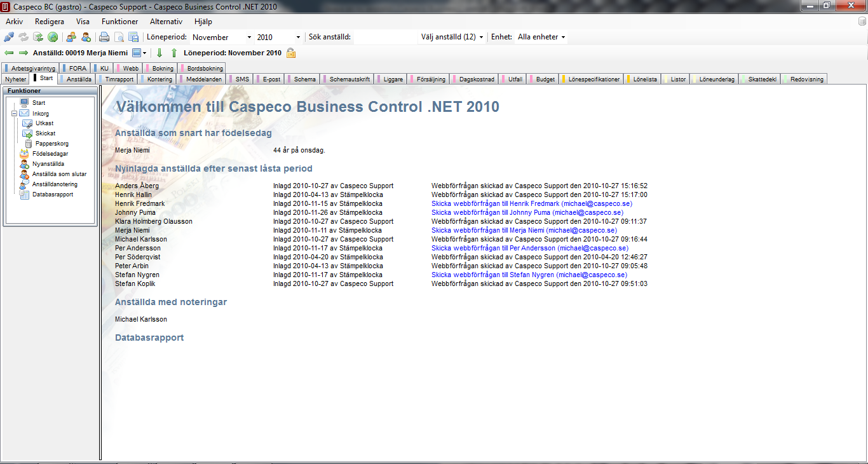868x464 pixels.
Task: Click the printer icon in toolbar
Action: coord(104,37)
